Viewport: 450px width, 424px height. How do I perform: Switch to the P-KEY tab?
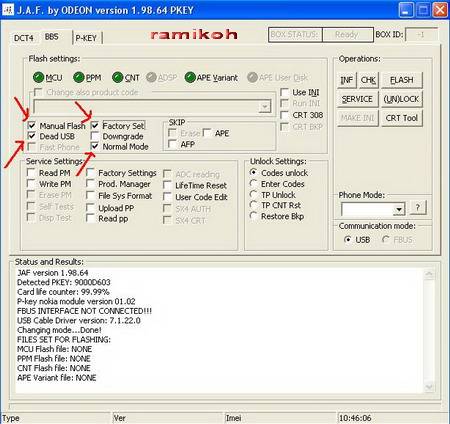[x=86, y=38]
